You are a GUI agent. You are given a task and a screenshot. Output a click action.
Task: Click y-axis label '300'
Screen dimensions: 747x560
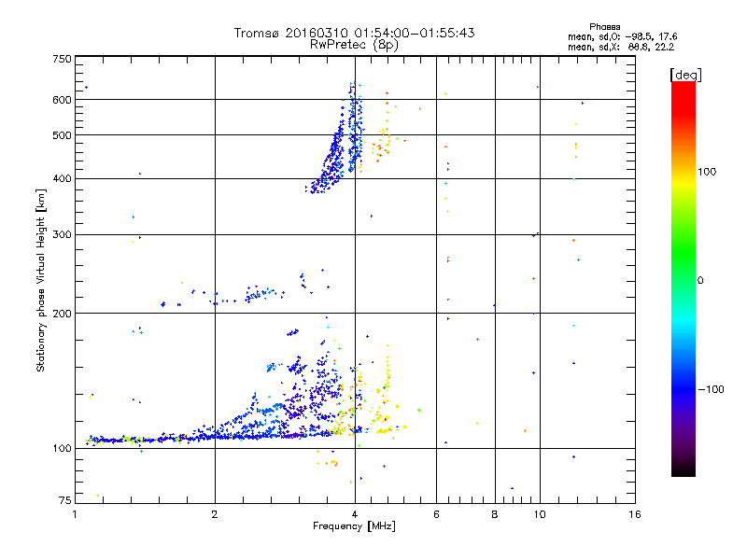[x=62, y=235]
